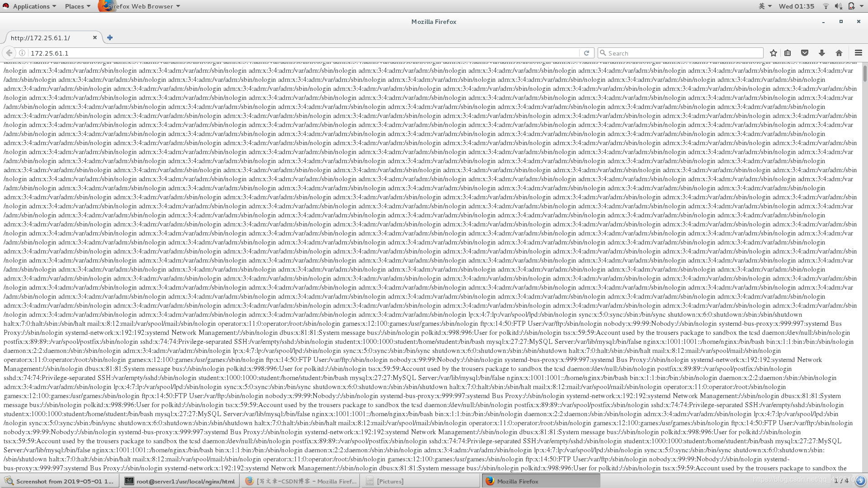Open the input method indicator menu
Screen dimensions: 868x488
pyautogui.click(x=765, y=6)
